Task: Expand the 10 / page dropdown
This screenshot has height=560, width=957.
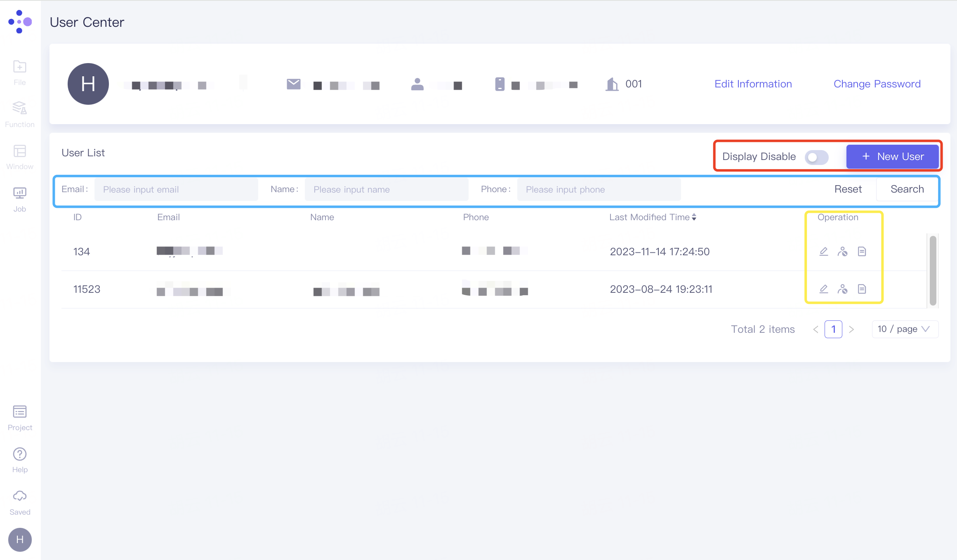Action: pyautogui.click(x=905, y=329)
